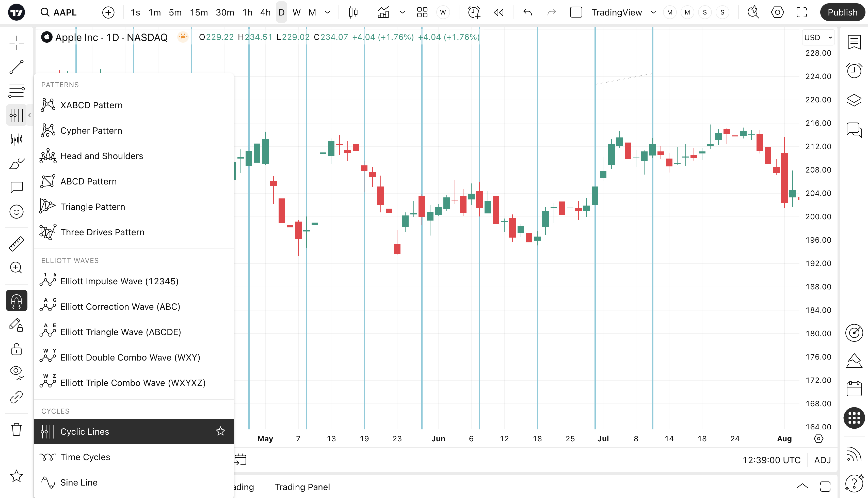Open the Watchlist panel icon
The width and height of the screenshot is (868, 498).
[854, 42]
